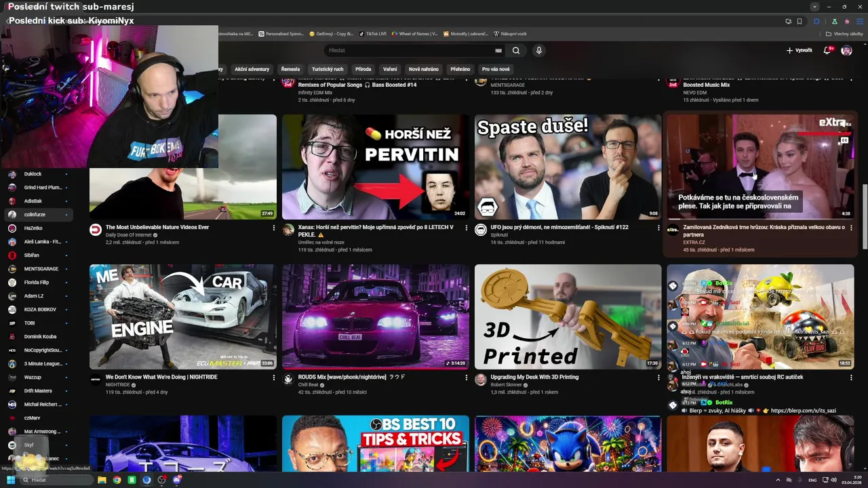Open the Všechny záložky bookmarks folder
Image resolution: width=868 pixels, height=488 pixels.
844,33
